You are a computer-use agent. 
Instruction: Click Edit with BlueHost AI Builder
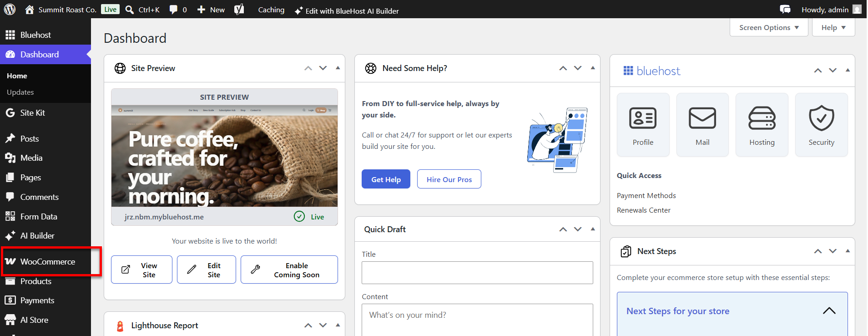coord(347,10)
